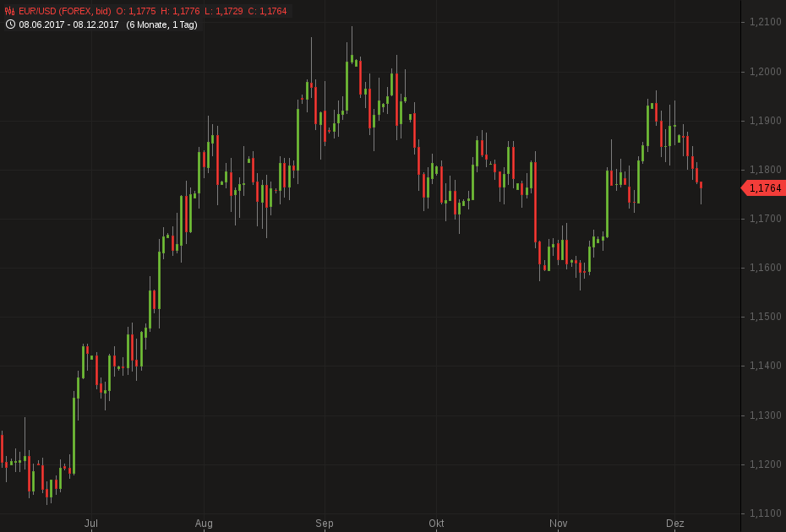Click the candlestick chart icon beside EUR/USD
This screenshot has height=532, width=786.
[x=10, y=11]
